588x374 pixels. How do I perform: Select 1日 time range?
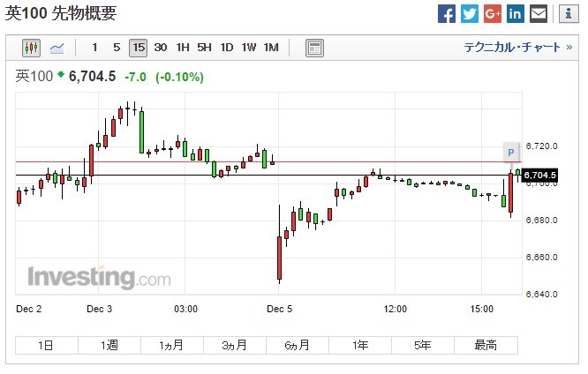(x=47, y=345)
